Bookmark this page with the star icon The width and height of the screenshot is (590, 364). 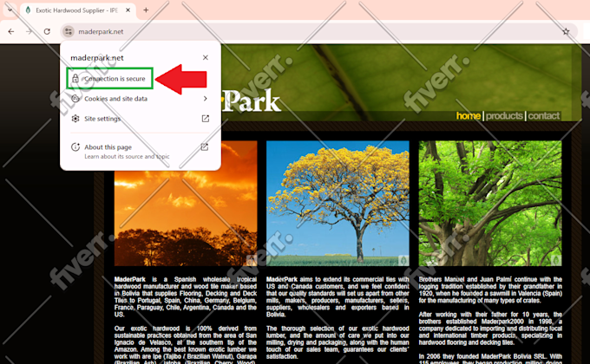(x=566, y=31)
